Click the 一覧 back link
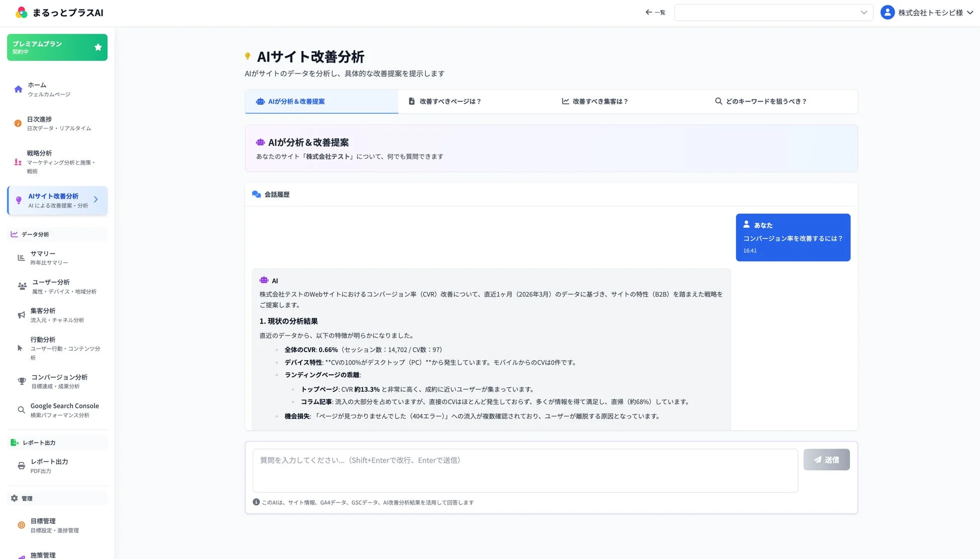Screen dimensions: 980x559 655,12
